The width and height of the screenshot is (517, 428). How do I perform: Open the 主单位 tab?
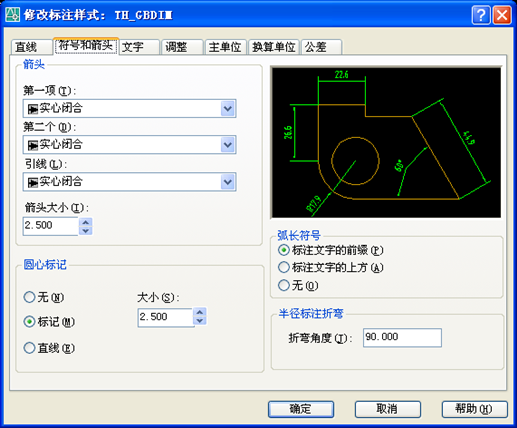coord(225,47)
